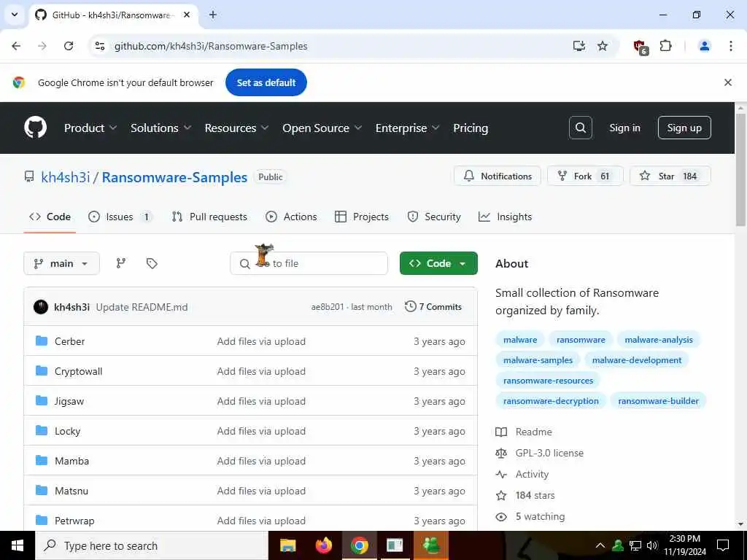Click the Notifications button
The width and height of the screenshot is (747, 560).
click(498, 176)
